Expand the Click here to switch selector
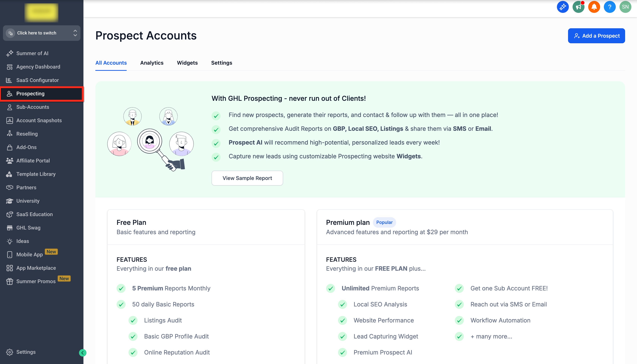Screen dimensions: 637x364 click(x=42, y=33)
